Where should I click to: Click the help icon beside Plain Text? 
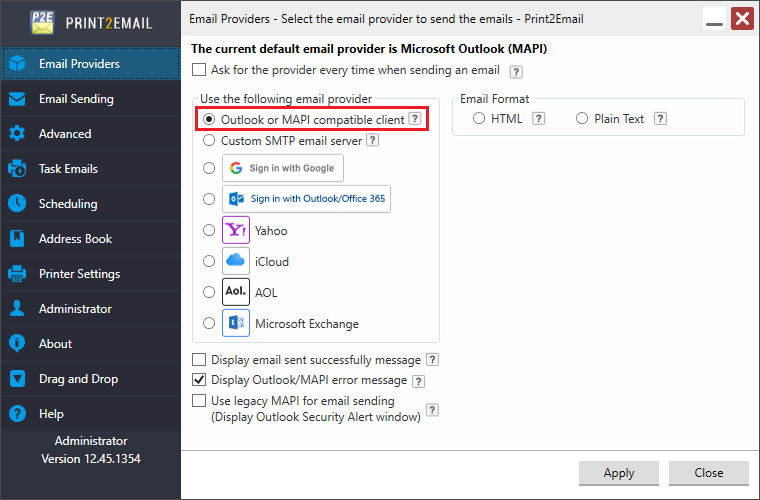click(660, 119)
